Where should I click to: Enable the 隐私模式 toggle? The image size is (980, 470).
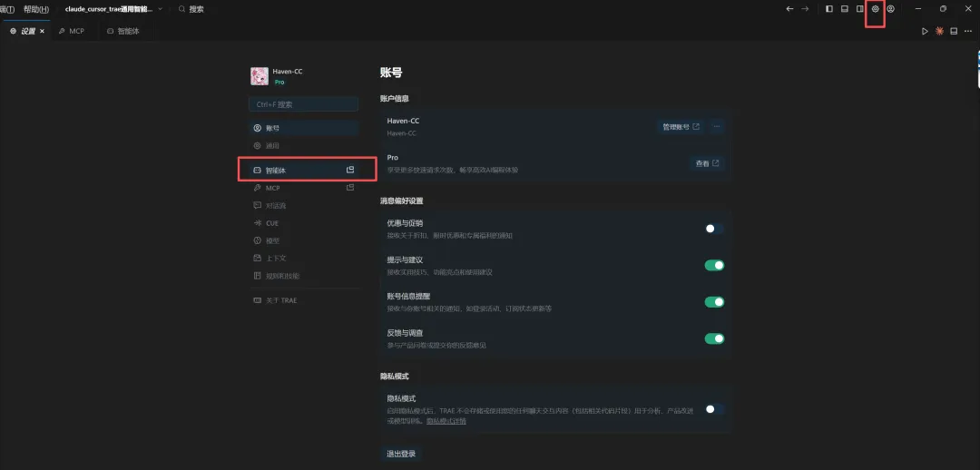[x=714, y=409]
